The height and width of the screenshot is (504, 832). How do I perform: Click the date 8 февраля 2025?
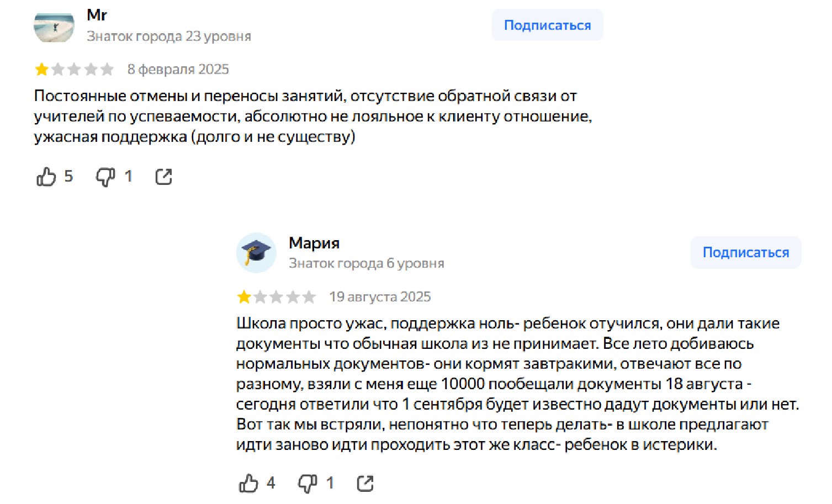pos(178,69)
